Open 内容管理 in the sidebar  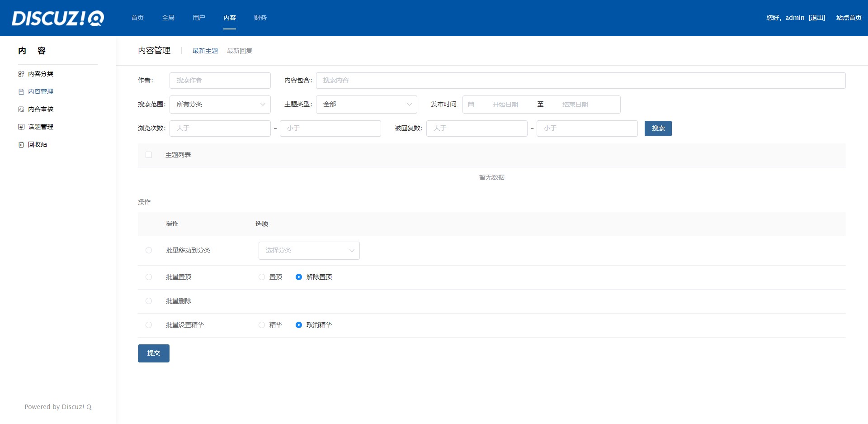pyautogui.click(x=41, y=92)
